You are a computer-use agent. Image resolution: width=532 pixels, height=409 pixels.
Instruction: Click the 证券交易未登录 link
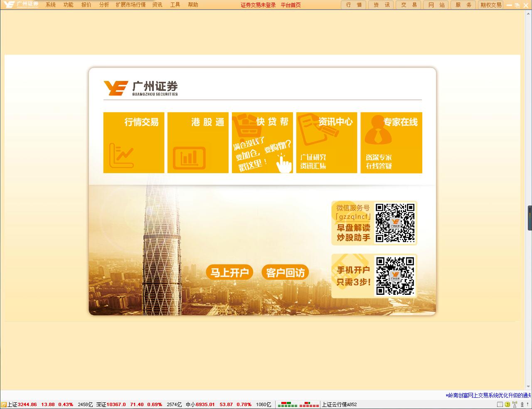(258, 5)
